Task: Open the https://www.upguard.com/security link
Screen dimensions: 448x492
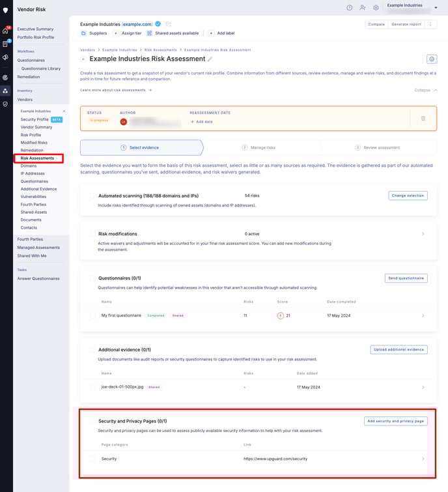Action: pos(275,459)
